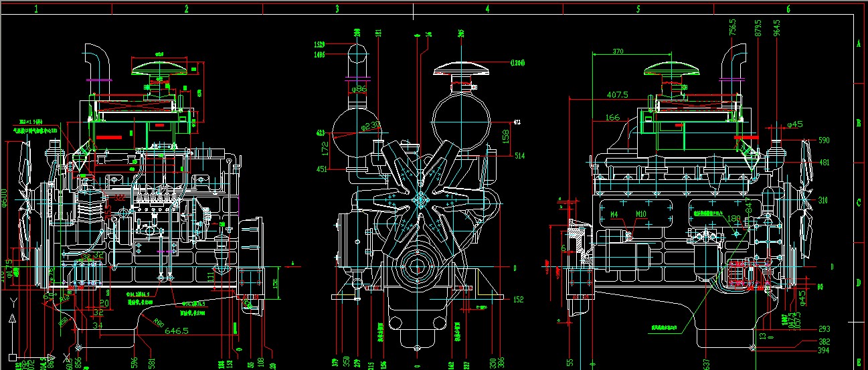Select row zone label B on right border
The image size is (868, 370).
pyautogui.click(x=859, y=124)
